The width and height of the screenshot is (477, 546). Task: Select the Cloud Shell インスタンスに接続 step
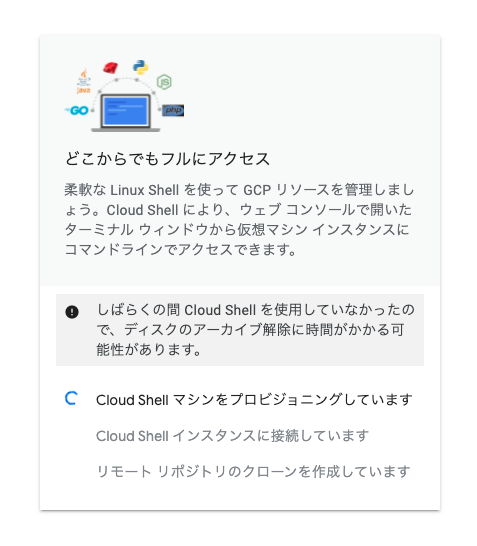[232, 436]
